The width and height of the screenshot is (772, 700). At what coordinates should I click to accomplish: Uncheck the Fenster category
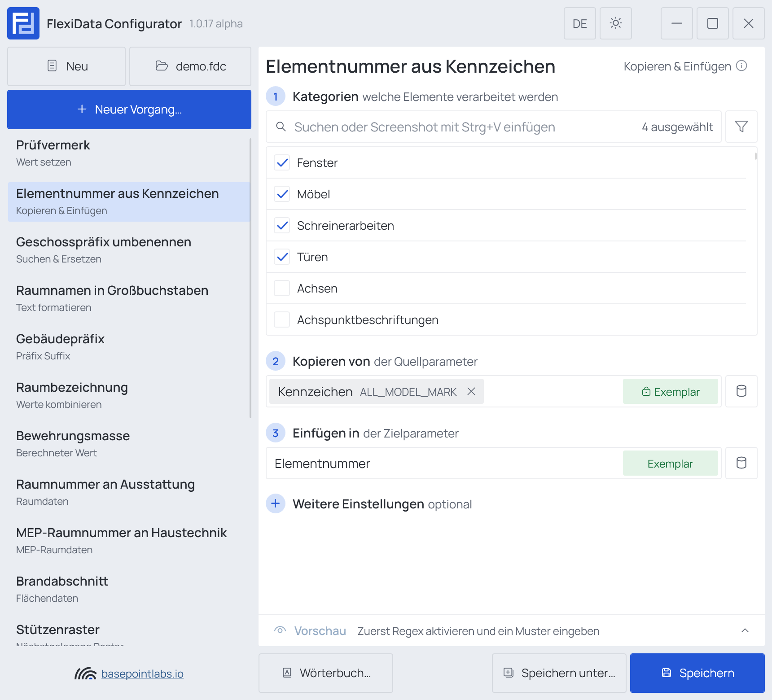click(x=282, y=162)
